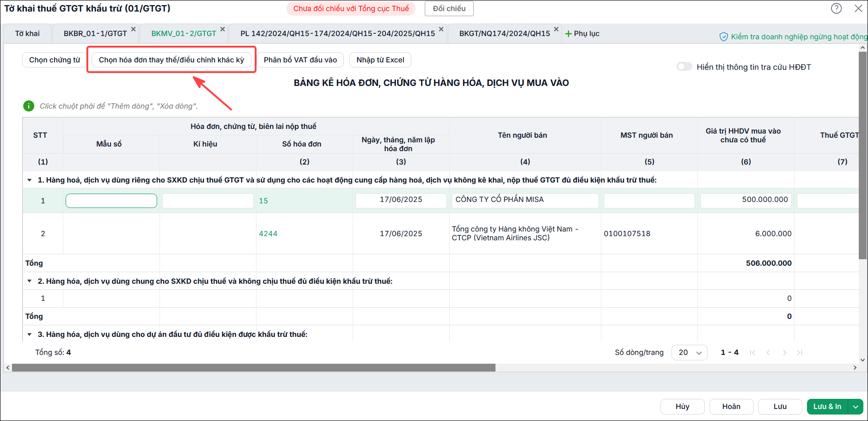Screen dimensions: 868x421
Task: Click the seller name field CÔNG TY CỔ PHẦN MISA
Action: [525, 201]
